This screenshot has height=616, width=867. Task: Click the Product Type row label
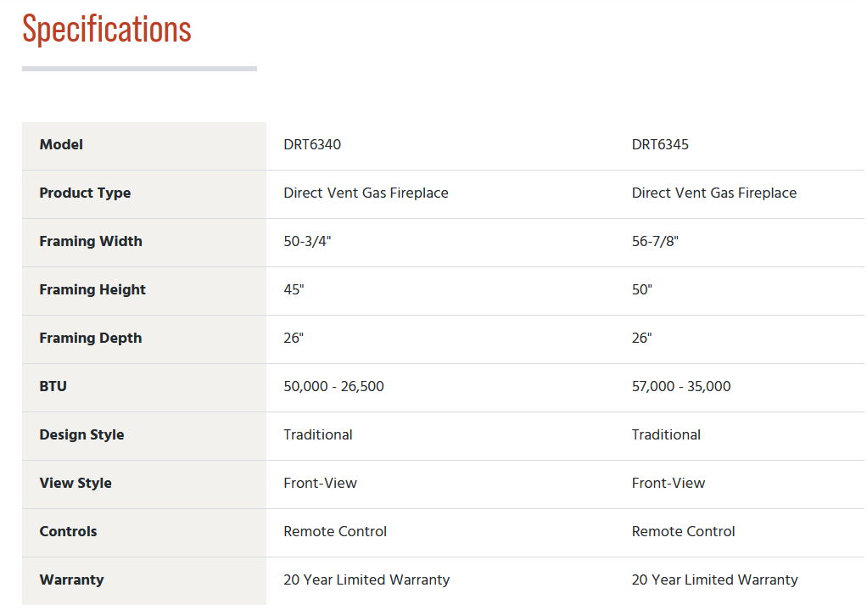pyautogui.click(x=85, y=193)
